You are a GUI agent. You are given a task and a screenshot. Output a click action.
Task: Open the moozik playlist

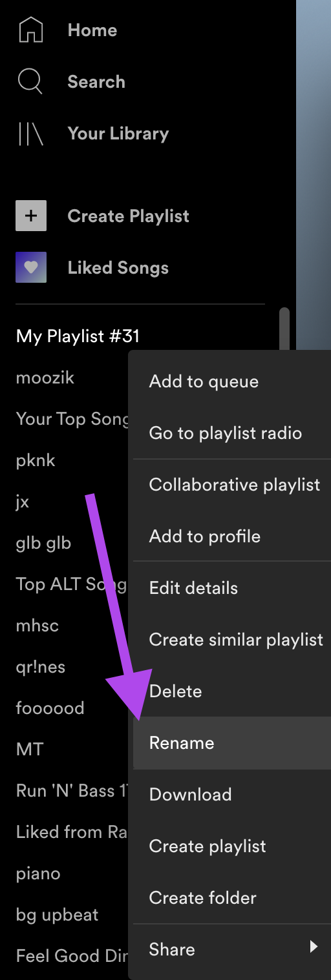click(x=45, y=378)
